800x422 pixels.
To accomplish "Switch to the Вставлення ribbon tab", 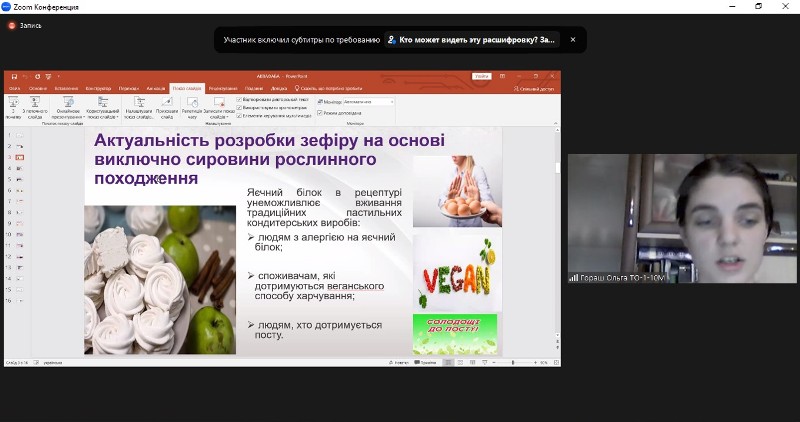I will (x=66, y=89).
